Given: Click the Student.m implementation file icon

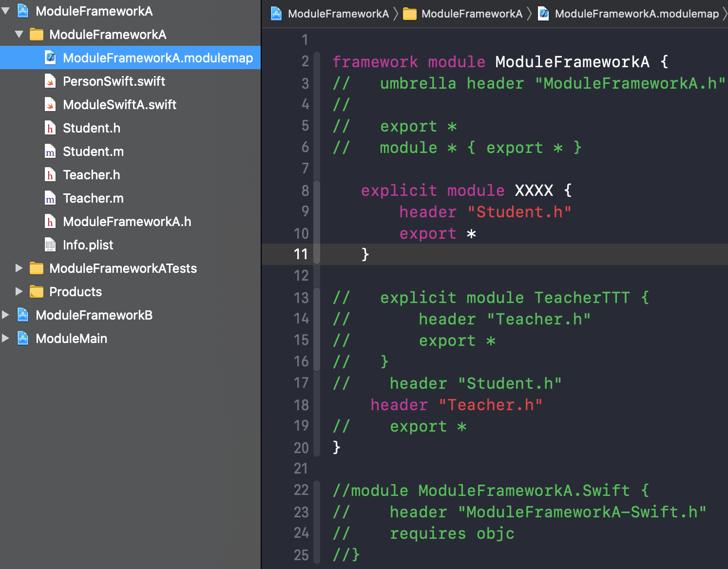Looking at the screenshot, I should [50, 152].
